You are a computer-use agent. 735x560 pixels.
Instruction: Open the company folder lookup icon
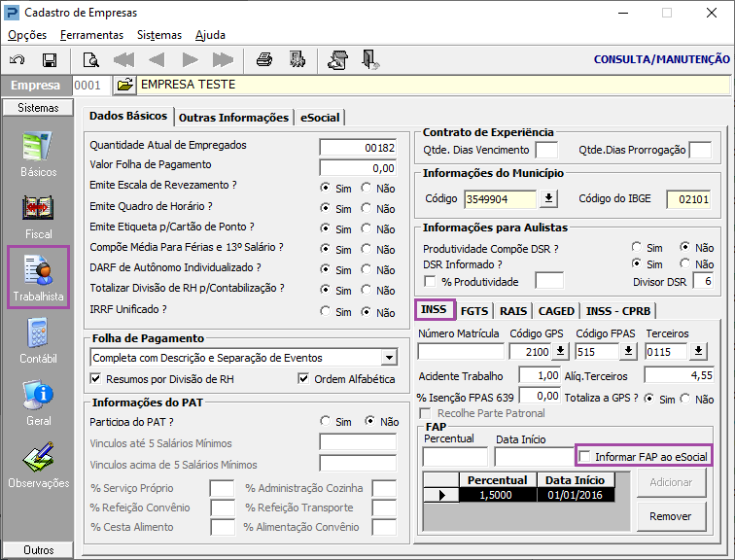(124, 85)
